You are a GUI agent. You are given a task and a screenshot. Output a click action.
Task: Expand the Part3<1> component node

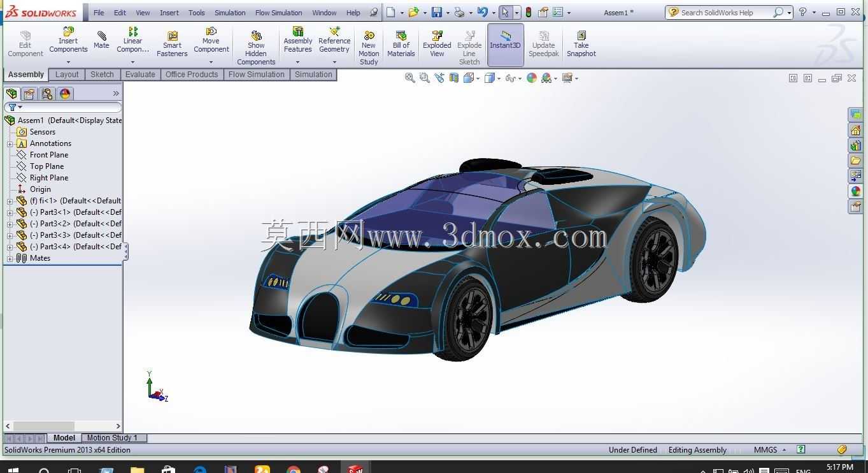[10, 213]
